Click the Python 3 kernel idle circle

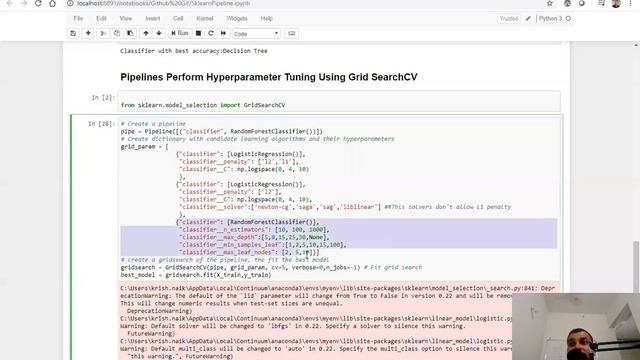568,19
